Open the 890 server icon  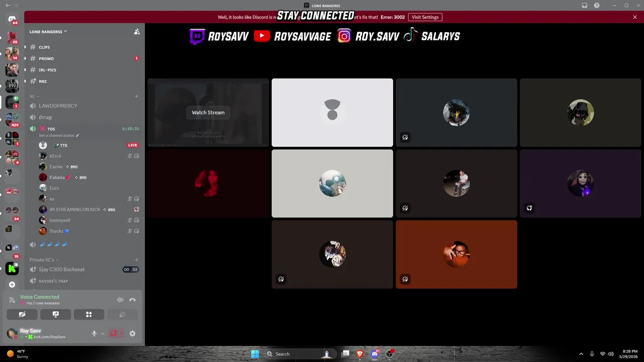coord(12,86)
